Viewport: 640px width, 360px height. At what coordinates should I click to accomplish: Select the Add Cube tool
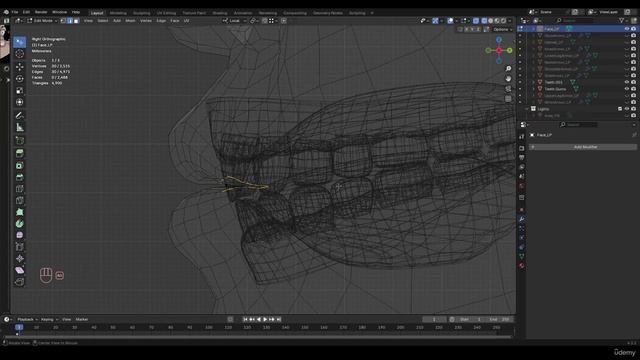tap(20, 141)
